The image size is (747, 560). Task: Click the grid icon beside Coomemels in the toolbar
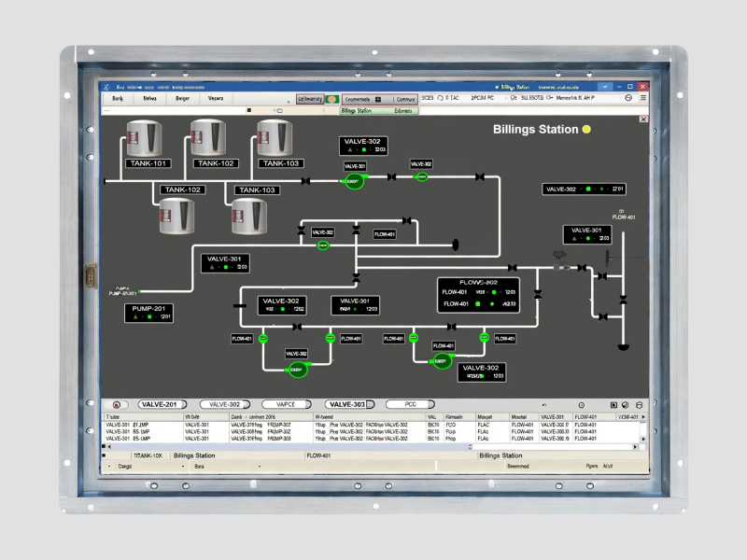pyautogui.click(x=378, y=100)
